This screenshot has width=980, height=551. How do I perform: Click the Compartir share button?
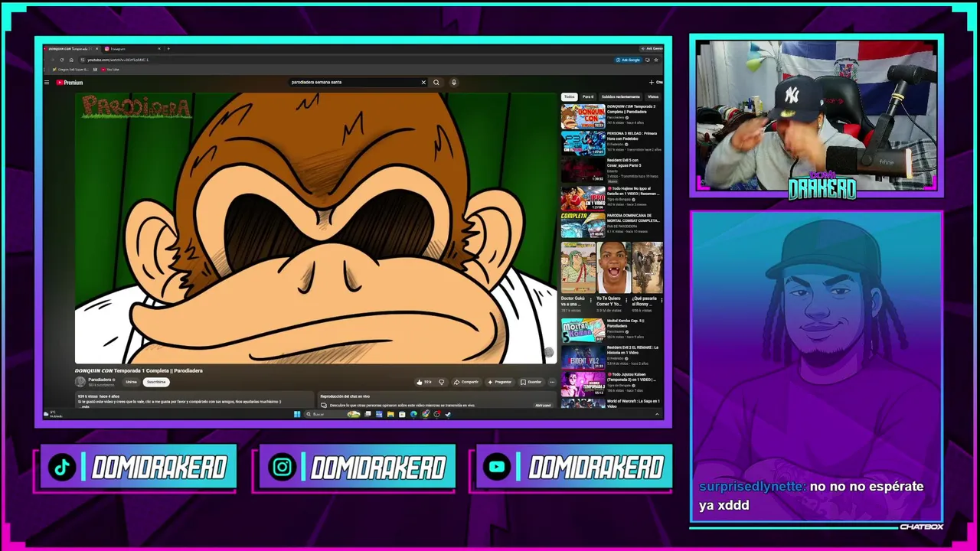pyautogui.click(x=466, y=382)
